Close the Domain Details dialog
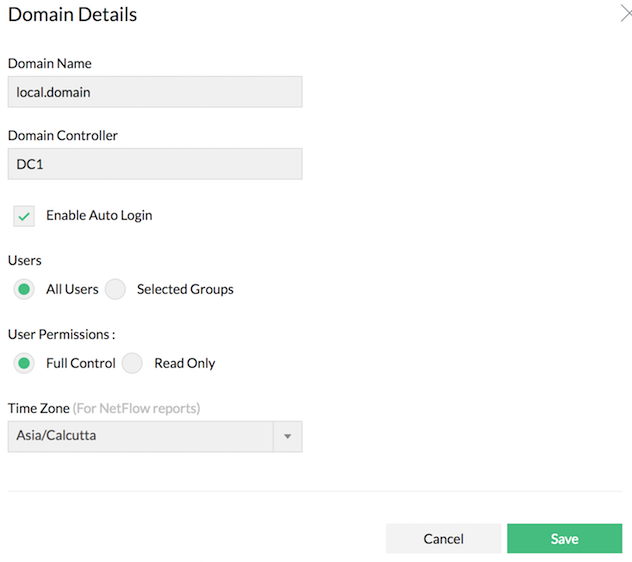 click(x=624, y=15)
